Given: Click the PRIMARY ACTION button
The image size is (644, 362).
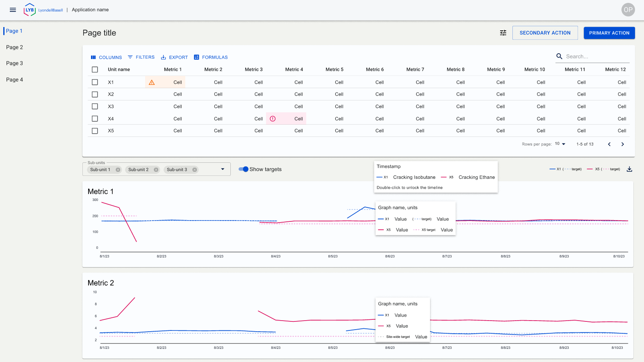Looking at the screenshot, I should tap(609, 33).
